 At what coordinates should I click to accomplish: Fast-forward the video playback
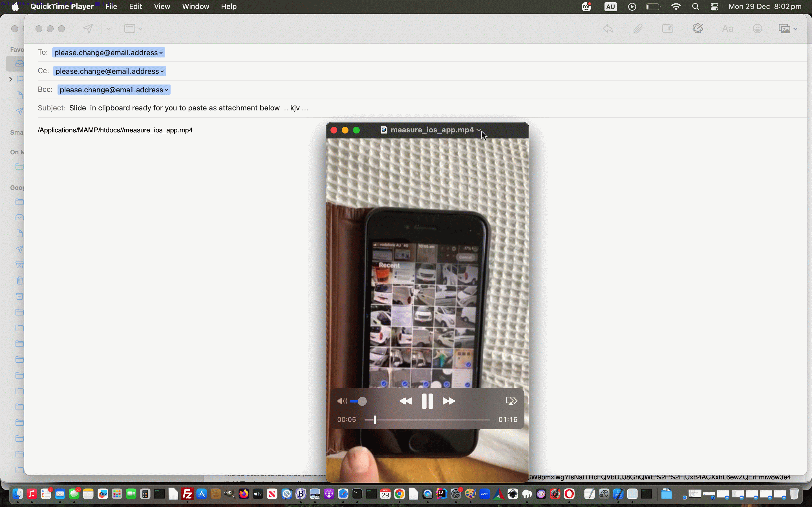[x=449, y=401]
